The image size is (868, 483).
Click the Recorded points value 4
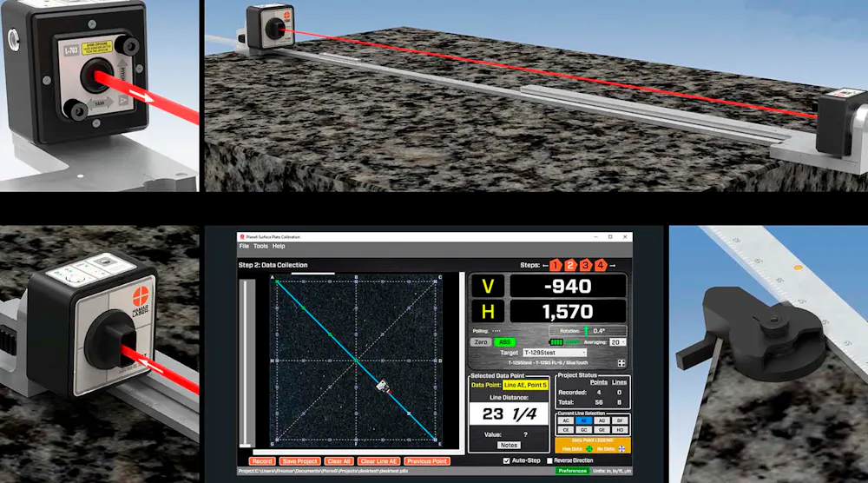pyautogui.click(x=598, y=392)
